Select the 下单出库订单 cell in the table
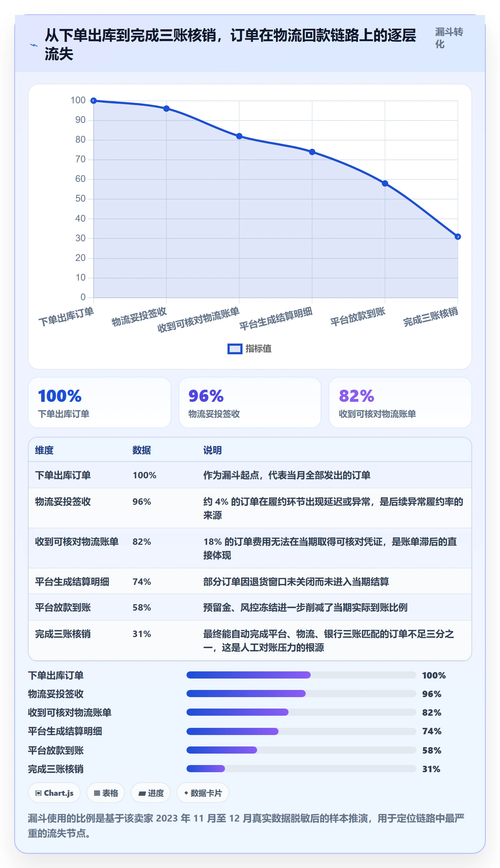The height and width of the screenshot is (868, 500). click(x=63, y=475)
